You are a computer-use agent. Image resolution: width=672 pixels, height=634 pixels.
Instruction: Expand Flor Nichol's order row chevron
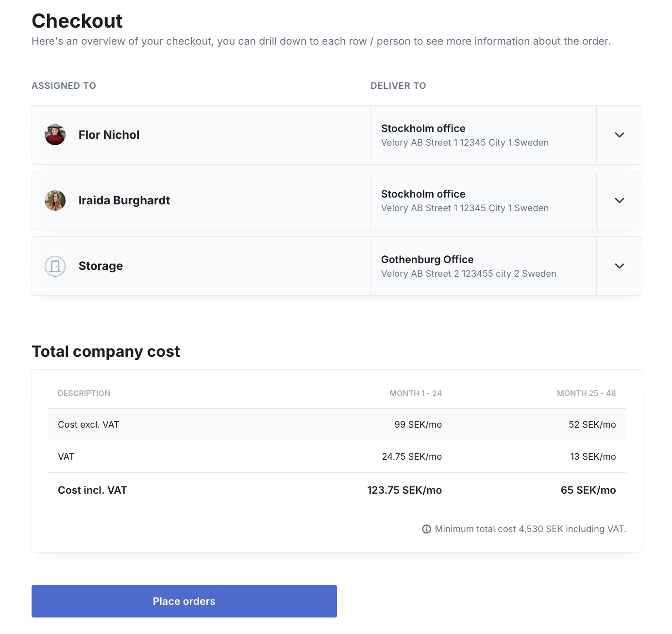(x=620, y=135)
